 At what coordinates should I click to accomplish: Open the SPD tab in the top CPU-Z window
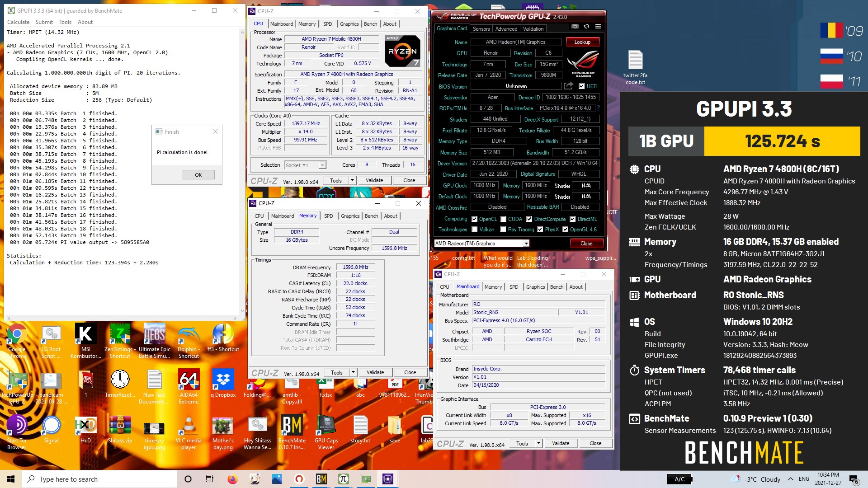point(328,24)
